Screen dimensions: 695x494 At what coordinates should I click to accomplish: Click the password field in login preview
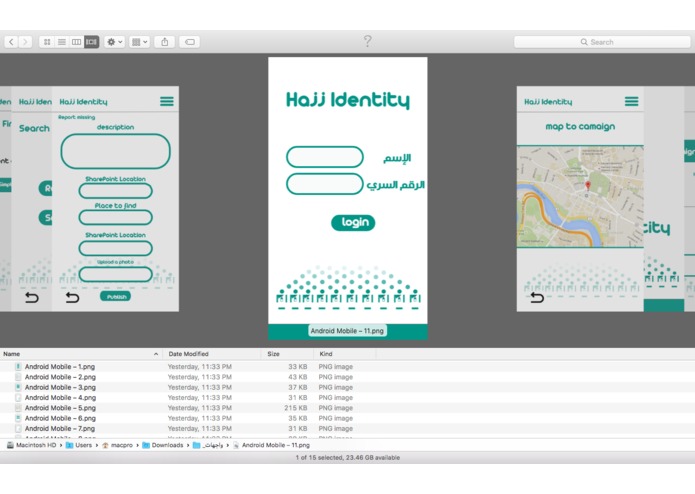click(325, 184)
